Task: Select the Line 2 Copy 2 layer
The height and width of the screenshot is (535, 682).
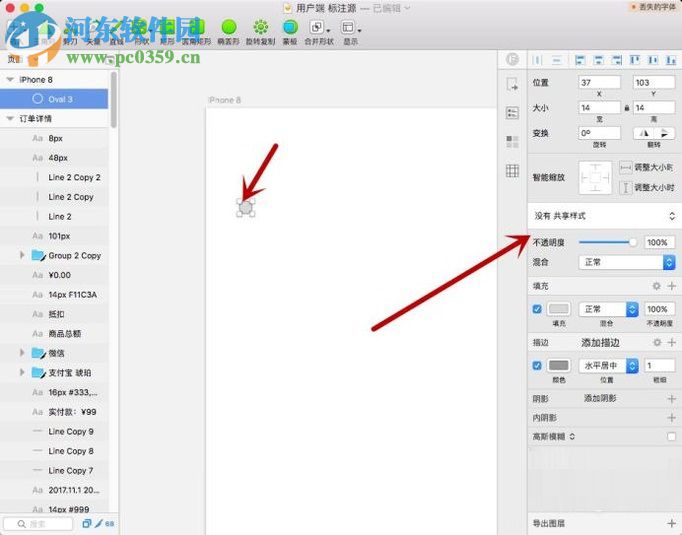Action: (x=54, y=177)
